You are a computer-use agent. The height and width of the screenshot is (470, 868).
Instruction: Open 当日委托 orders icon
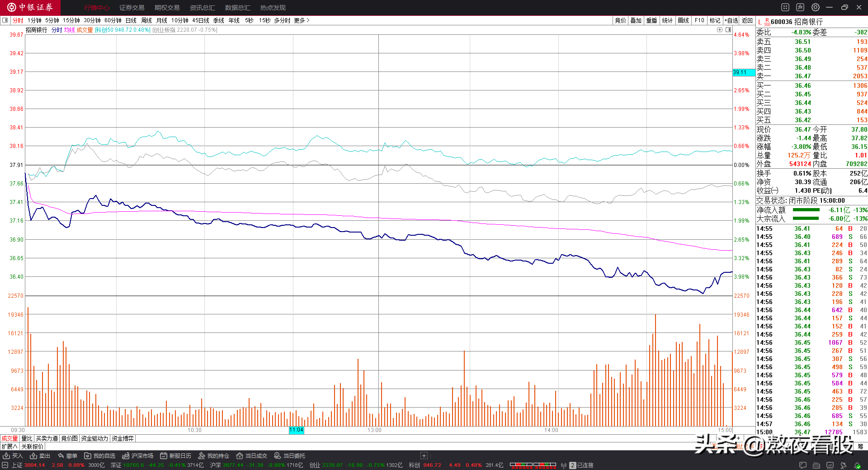[x=278, y=456]
